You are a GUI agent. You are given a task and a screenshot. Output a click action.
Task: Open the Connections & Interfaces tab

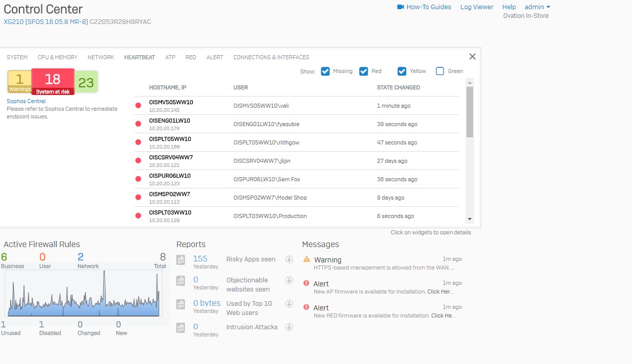coord(271,57)
